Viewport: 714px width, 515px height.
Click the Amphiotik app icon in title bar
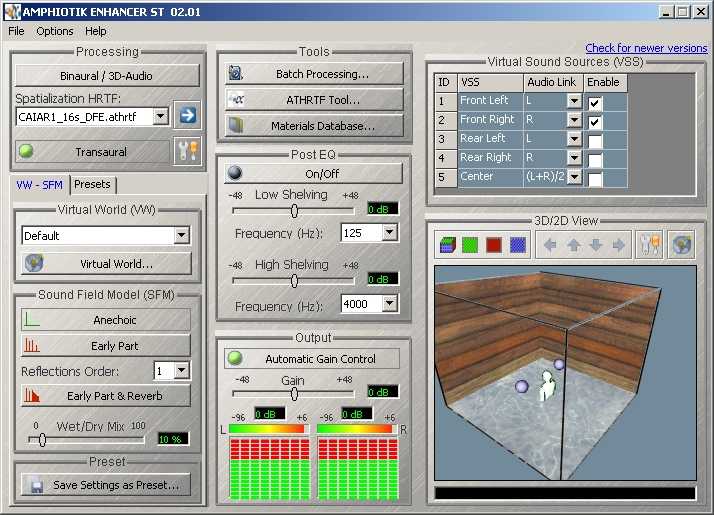pos(13,11)
